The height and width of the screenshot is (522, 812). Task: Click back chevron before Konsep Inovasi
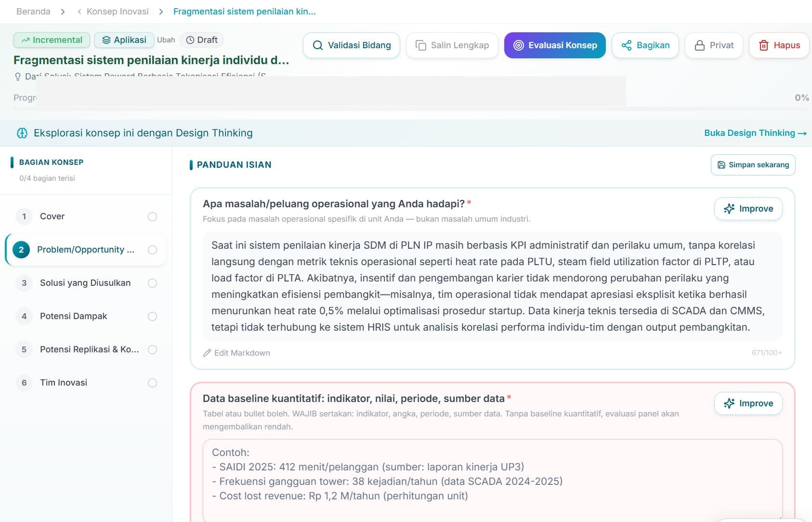[79, 12]
